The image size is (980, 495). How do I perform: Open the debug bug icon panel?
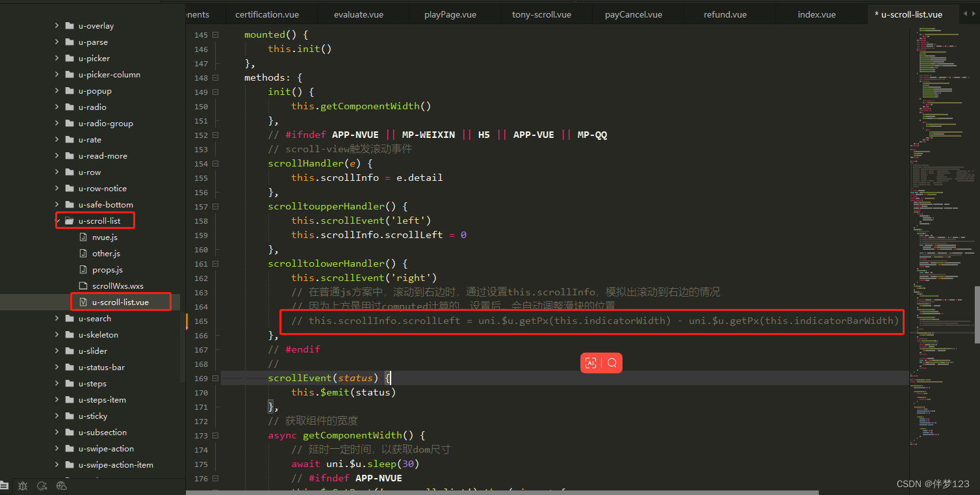23,485
